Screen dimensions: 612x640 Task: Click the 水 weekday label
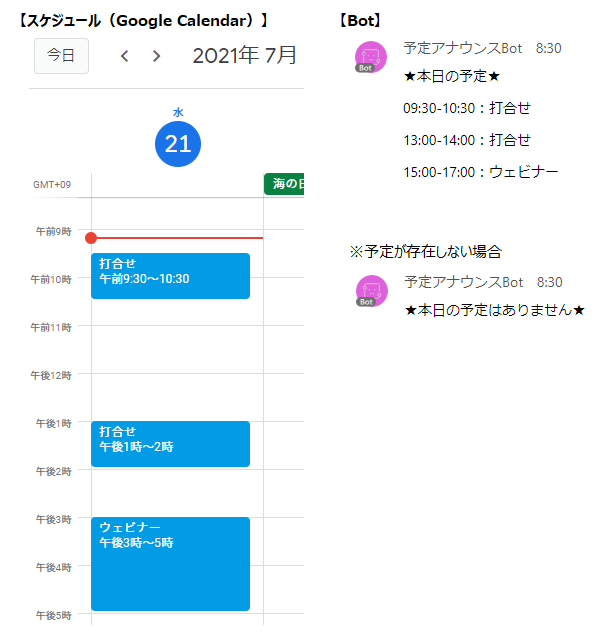[178, 113]
